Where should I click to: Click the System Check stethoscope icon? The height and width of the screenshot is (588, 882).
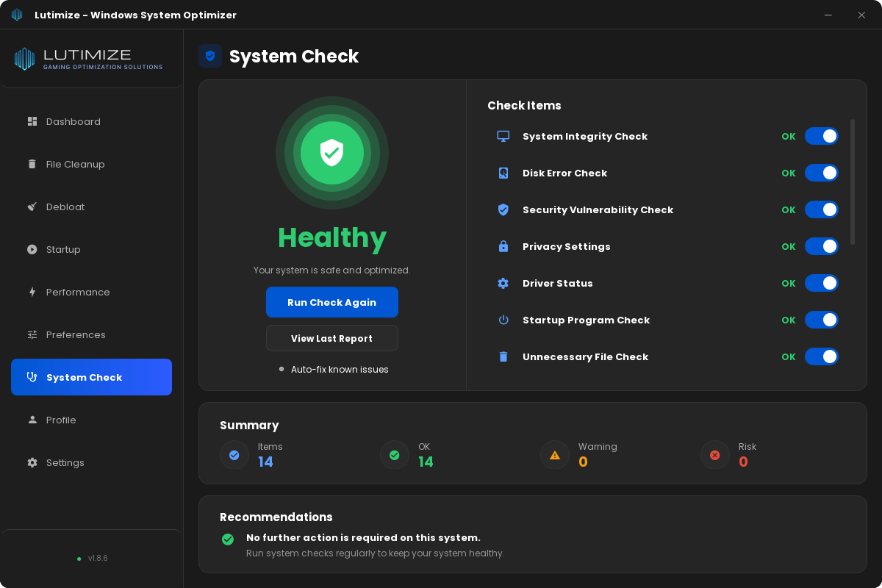[32, 377]
